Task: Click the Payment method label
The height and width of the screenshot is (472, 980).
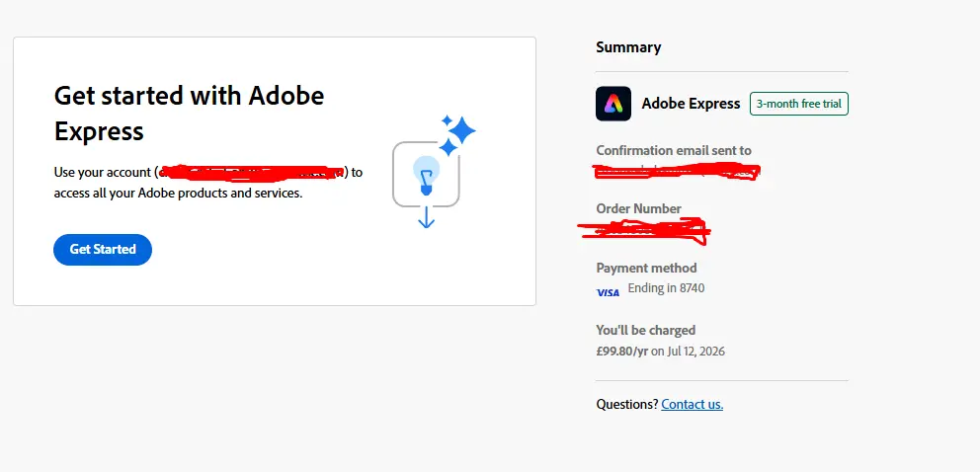Action: coord(646,268)
